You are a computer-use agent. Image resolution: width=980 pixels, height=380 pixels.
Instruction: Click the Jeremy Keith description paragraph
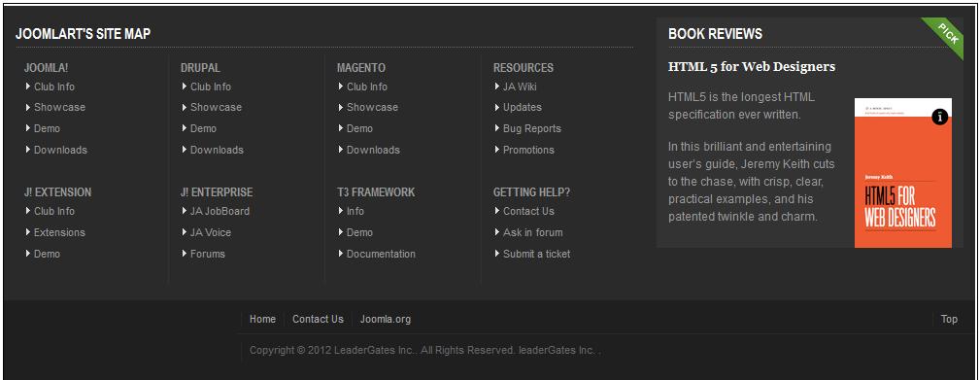coord(751,182)
